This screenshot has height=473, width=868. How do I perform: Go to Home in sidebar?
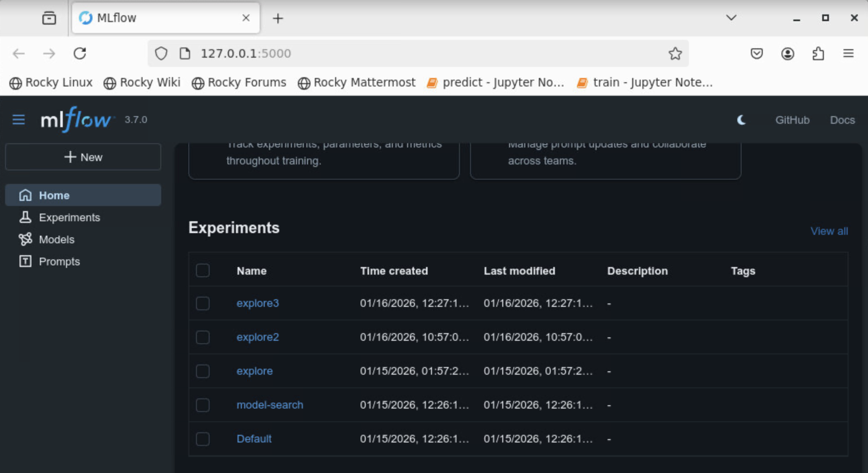[83, 195]
